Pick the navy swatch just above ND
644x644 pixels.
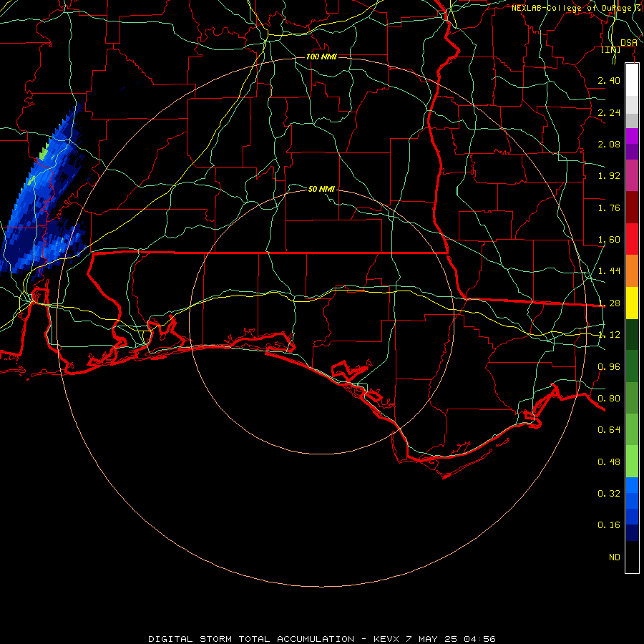[632, 533]
